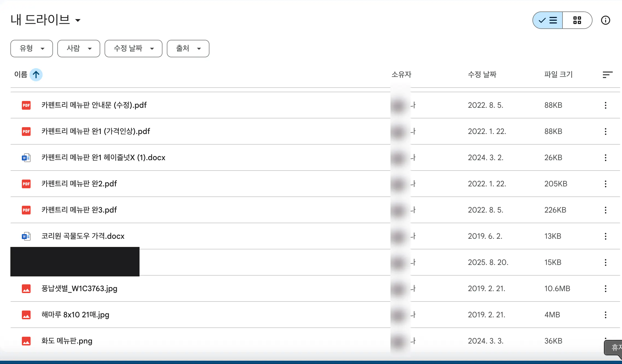Open more actions for 카펜트리 메뉴판 안내문 (수정).pdf
Screen dimensions: 622x364
click(605, 105)
